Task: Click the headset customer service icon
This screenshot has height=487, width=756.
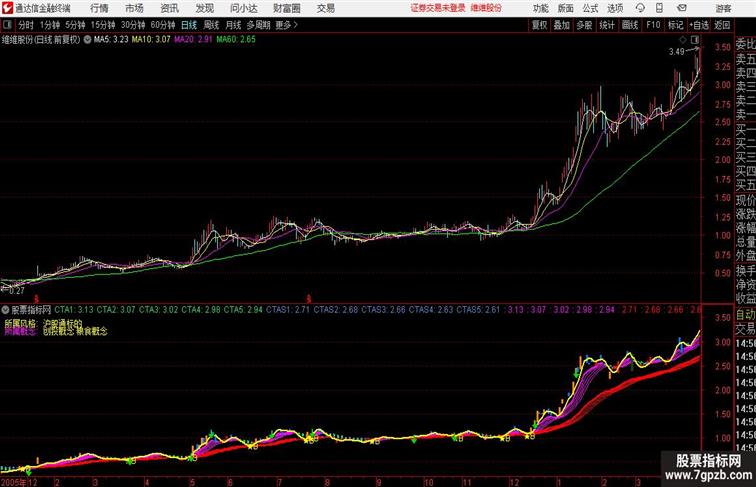Action: pos(640,8)
